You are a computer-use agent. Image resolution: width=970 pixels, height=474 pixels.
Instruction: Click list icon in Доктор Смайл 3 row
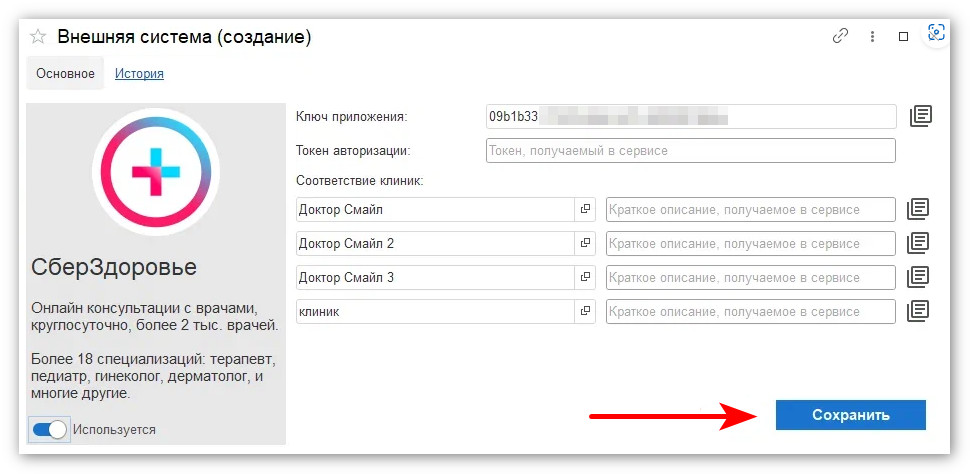[x=919, y=277]
